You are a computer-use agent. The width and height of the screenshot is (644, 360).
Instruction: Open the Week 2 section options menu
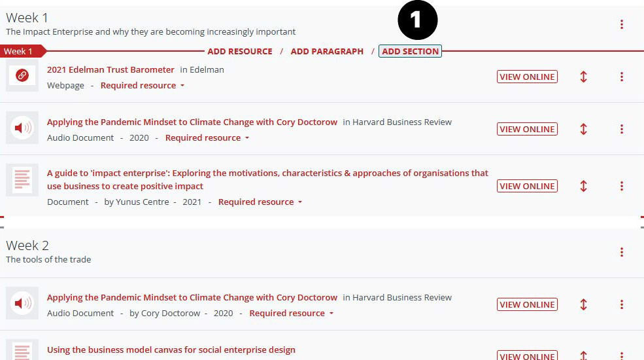621,252
